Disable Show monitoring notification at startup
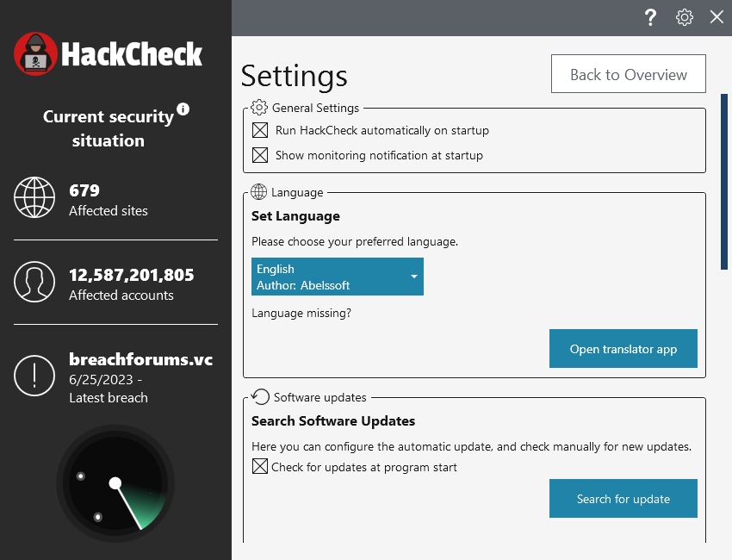The width and height of the screenshot is (732, 560). [x=260, y=156]
